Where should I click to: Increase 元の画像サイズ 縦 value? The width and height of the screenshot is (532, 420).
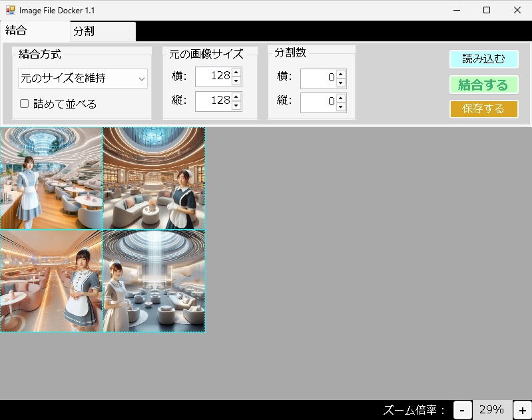click(236, 97)
